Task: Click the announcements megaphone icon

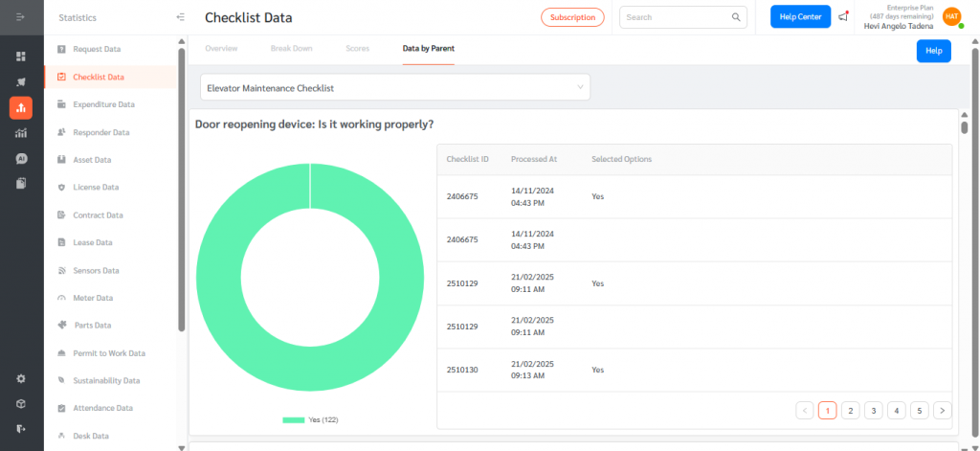Action: click(x=843, y=17)
